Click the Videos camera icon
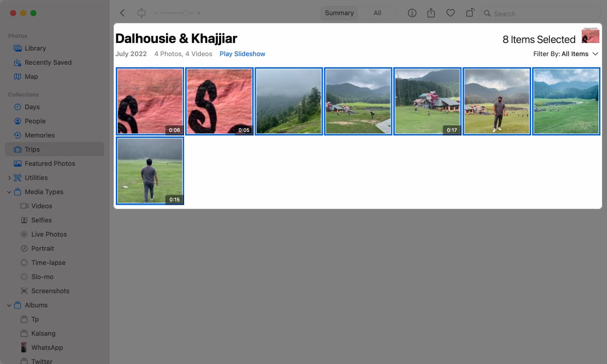Screen dimensions: 607x364 pos(24,206)
